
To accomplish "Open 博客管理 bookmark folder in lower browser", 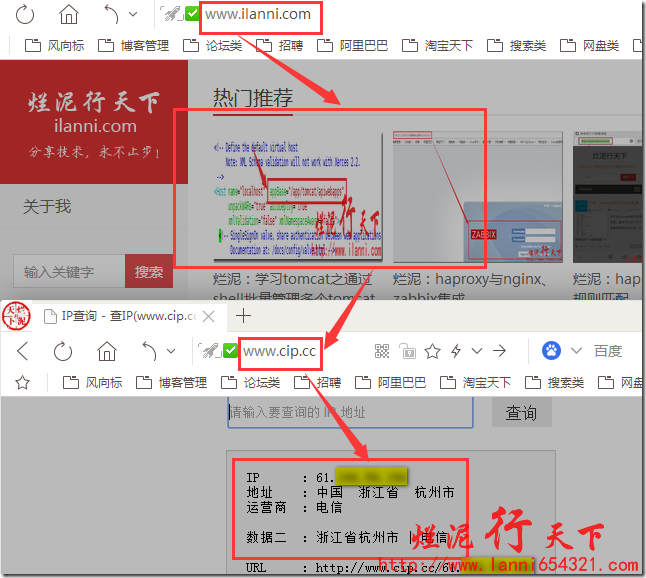I will (171, 383).
